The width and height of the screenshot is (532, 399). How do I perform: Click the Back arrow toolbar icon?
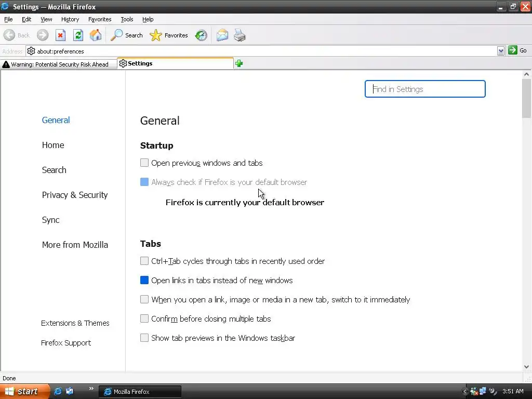coord(9,35)
